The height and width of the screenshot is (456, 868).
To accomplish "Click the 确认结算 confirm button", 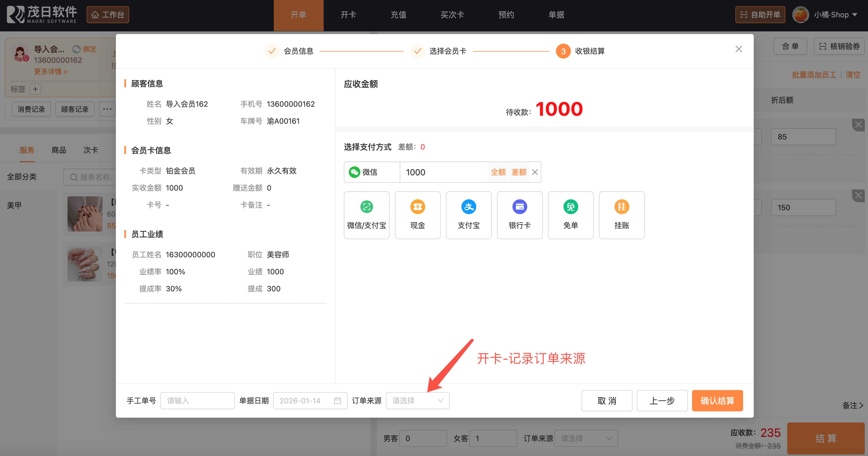I will 717,400.
